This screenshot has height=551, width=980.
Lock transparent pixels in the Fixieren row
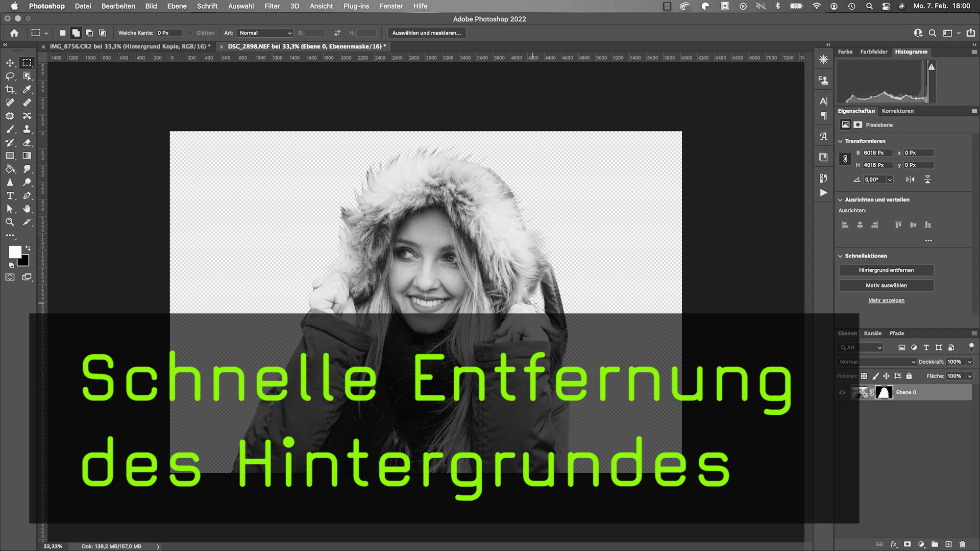tap(865, 376)
